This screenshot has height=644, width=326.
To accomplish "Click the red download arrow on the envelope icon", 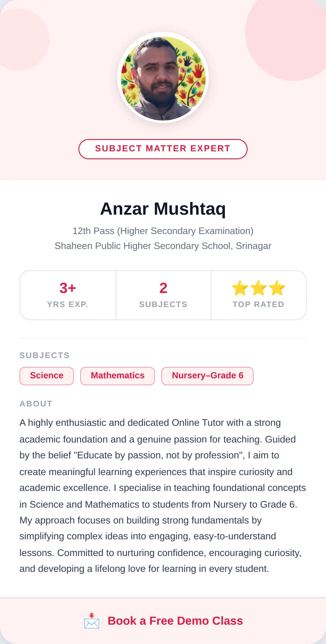I will 91,615.
